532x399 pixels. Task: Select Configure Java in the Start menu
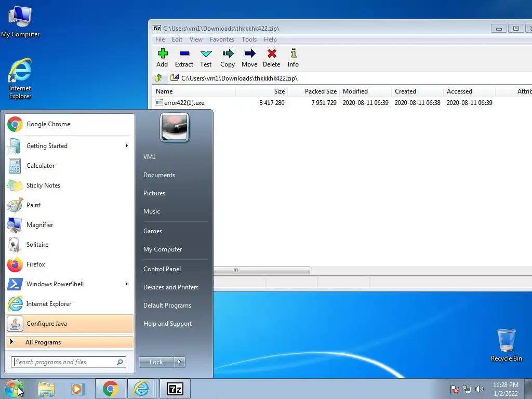(70, 324)
